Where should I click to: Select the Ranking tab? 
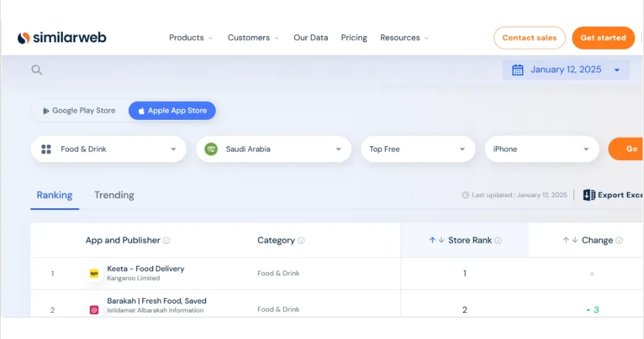[54, 195]
